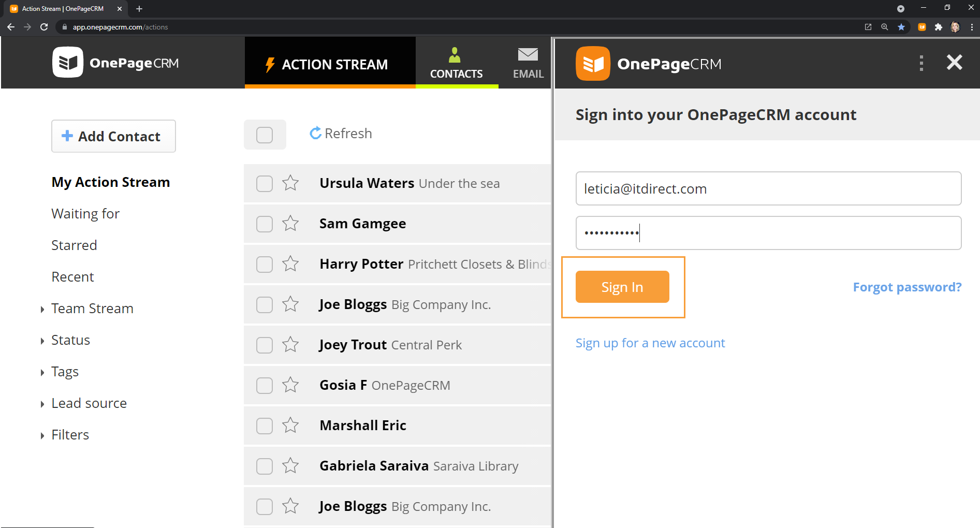Select My Action Stream in the sidebar
This screenshot has height=528, width=980.
pyautogui.click(x=111, y=182)
